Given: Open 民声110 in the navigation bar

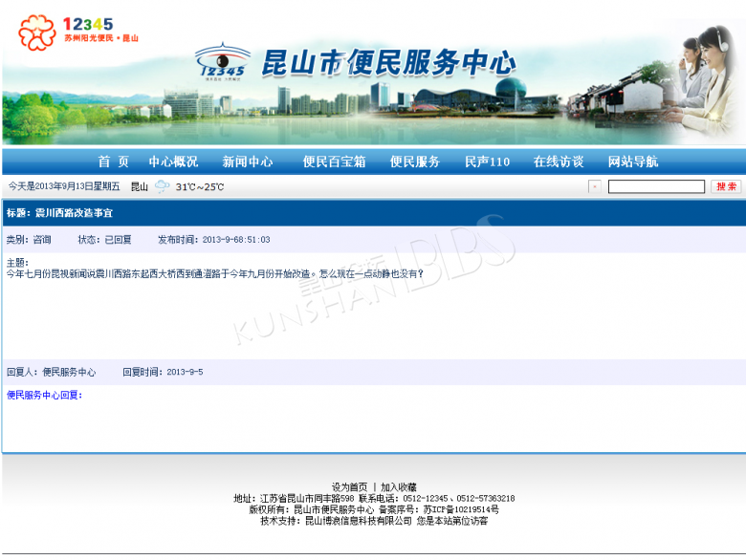Looking at the screenshot, I should pyautogui.click(x=487, y=162).
